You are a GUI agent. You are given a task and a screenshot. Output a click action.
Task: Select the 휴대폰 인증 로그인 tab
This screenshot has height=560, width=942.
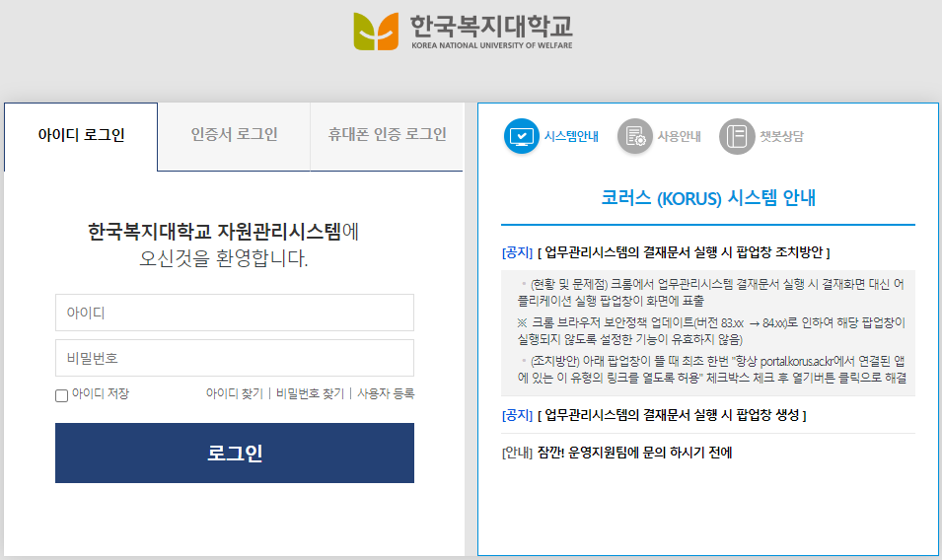(387, 135)
